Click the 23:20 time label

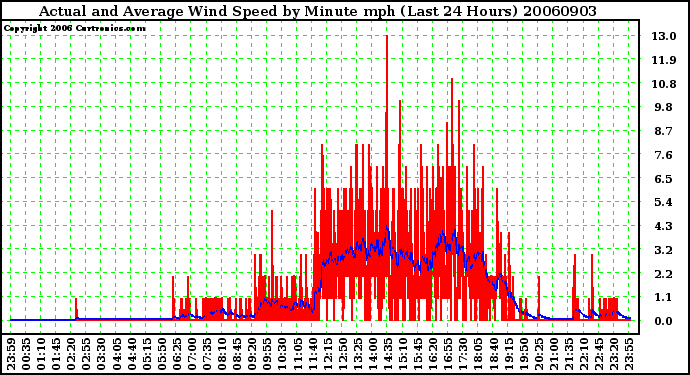[614, 354]
